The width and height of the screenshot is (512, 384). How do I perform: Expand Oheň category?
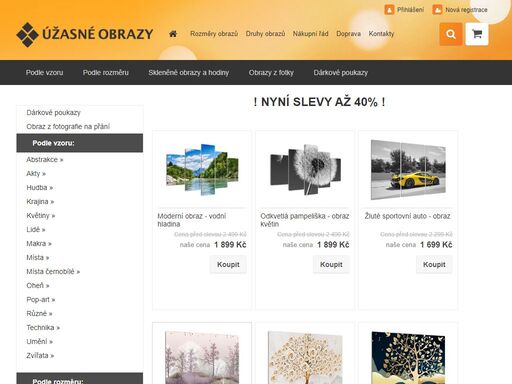(38, 286)
